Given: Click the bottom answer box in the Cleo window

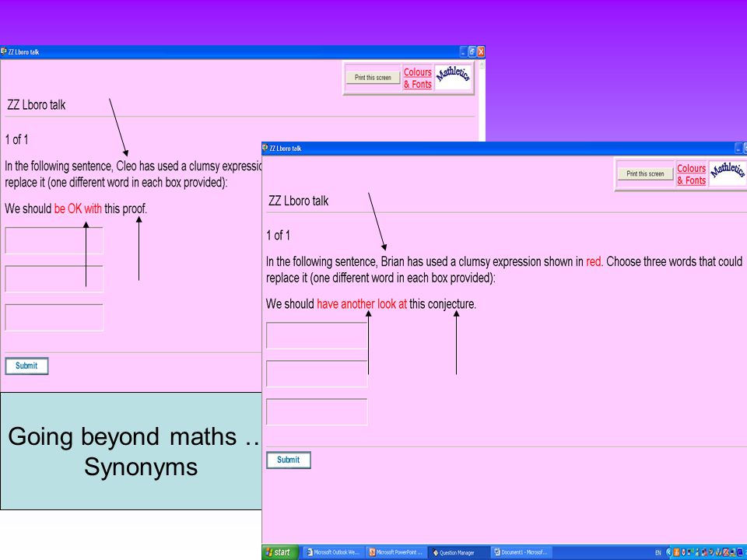Looking at the screenshot, I should [54, 317].
